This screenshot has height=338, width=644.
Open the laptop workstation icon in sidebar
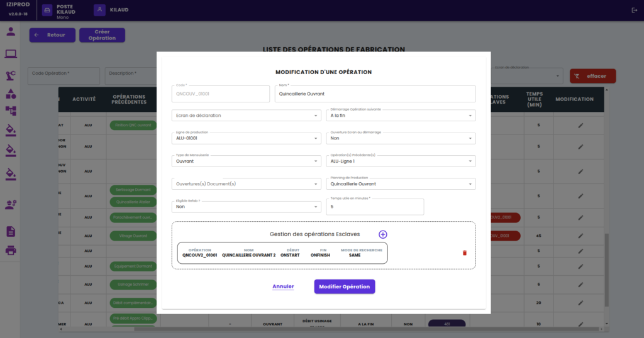tap(11, 54)
